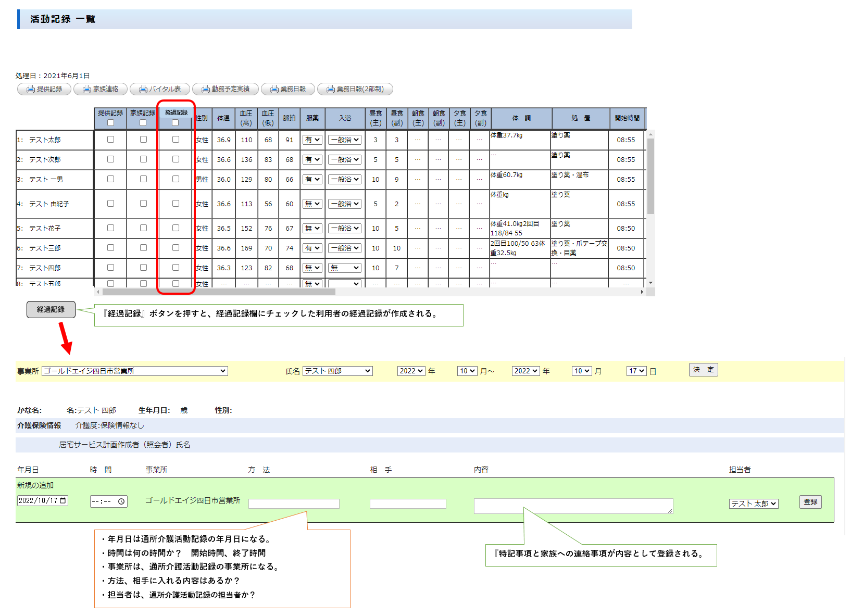Open the バイタル表 print button
Image resolution: width=851 pixels, height=616 pixels.
(x=160, y=89)
